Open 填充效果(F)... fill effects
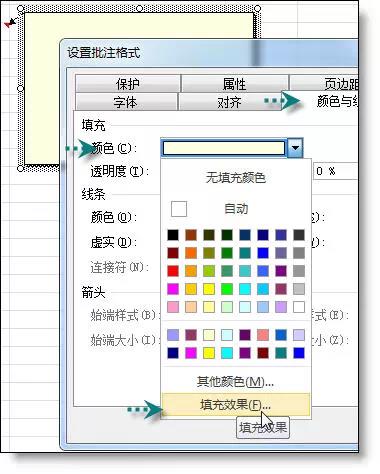 point(236,405)
